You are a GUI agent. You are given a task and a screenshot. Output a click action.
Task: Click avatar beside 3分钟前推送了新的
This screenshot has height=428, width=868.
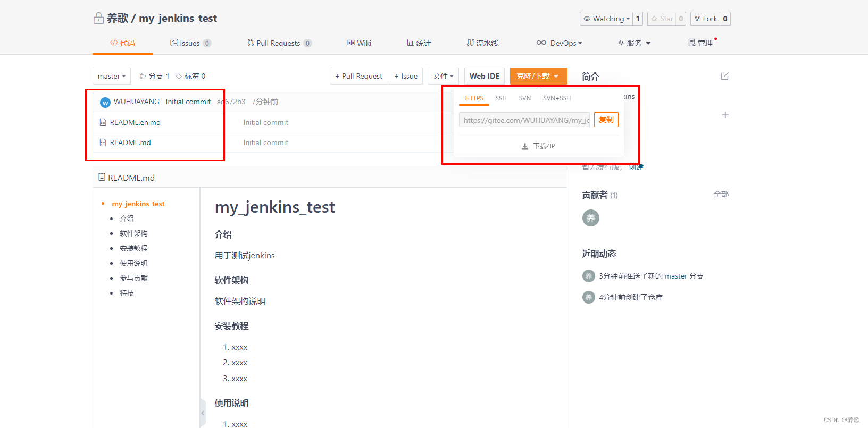588,276
